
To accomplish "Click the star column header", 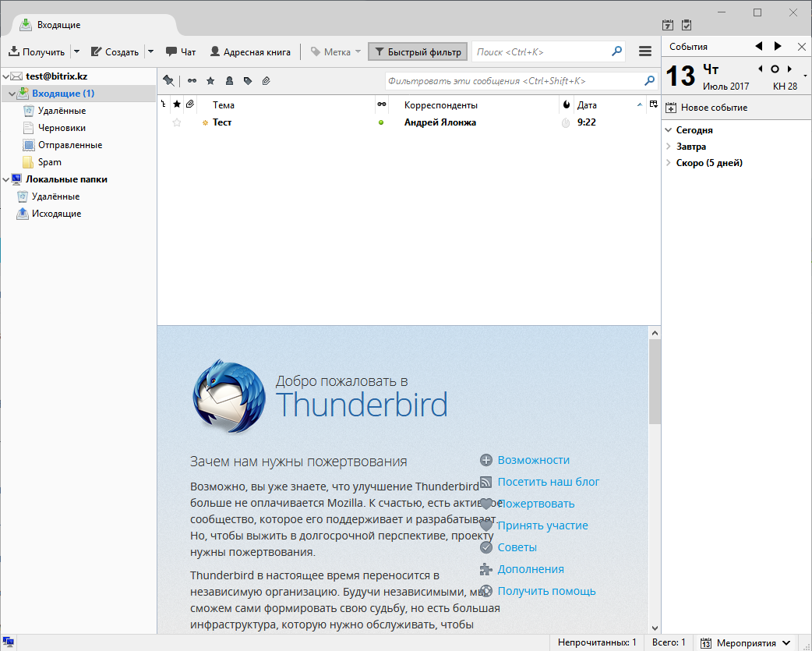I will [177, 104].
